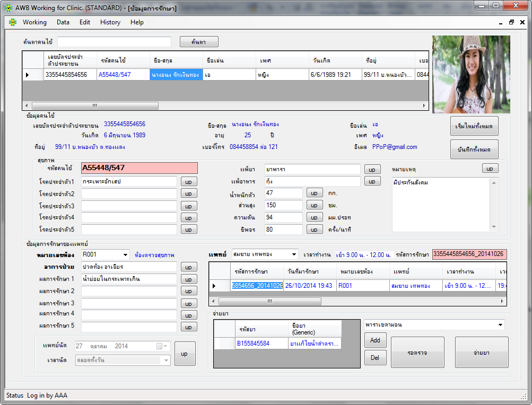Restore the inner window using menu bar restore button
Screen dimensions: 532x405
tap(511, 22)
